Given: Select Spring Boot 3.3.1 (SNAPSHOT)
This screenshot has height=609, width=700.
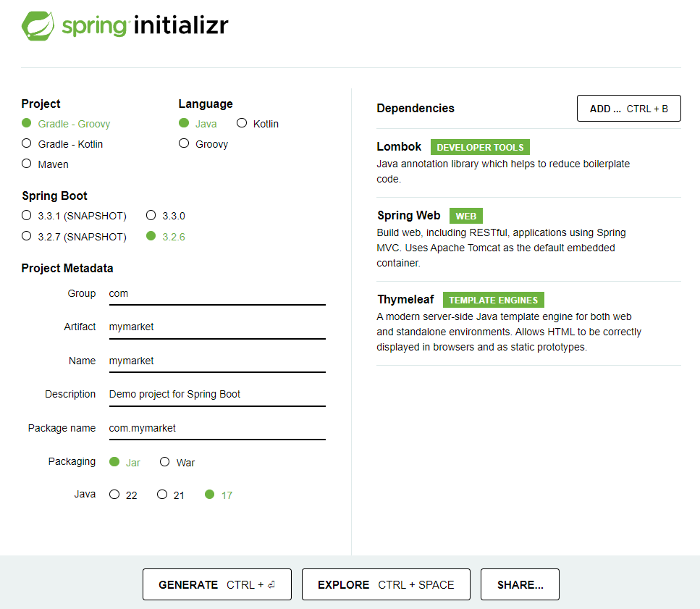Looking at the screenshot, I should (x=74, y=216).
